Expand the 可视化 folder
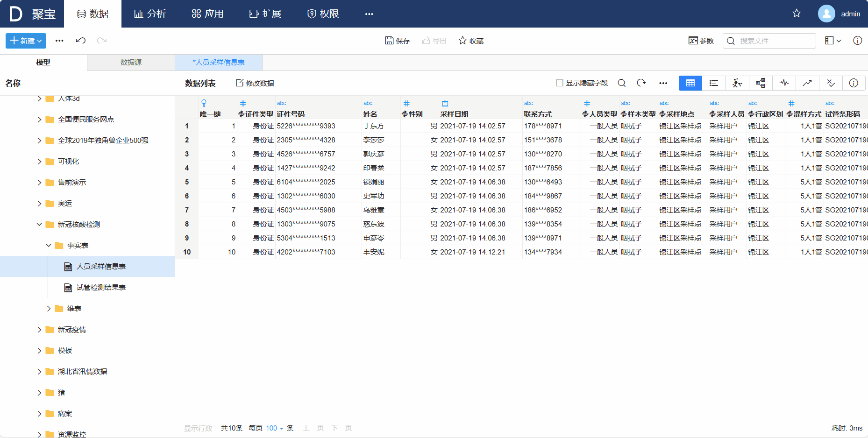This screenshot has height=438, width=868. [x=39, y=162]
